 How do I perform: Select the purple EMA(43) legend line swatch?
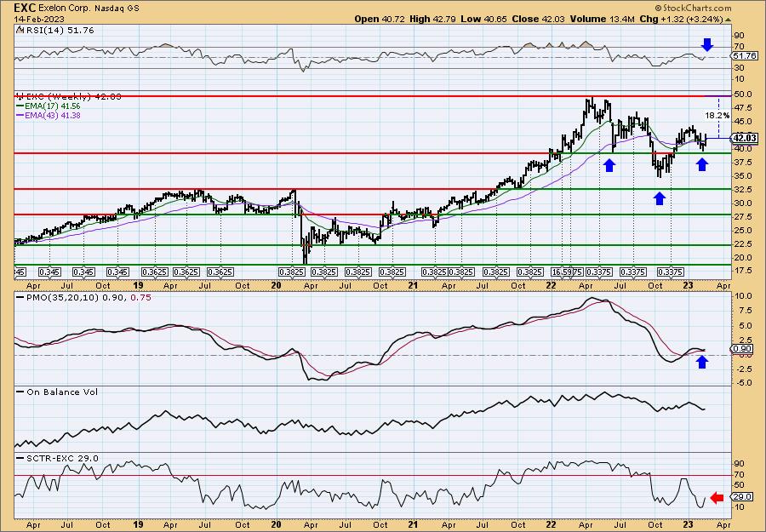coord(20,116)
